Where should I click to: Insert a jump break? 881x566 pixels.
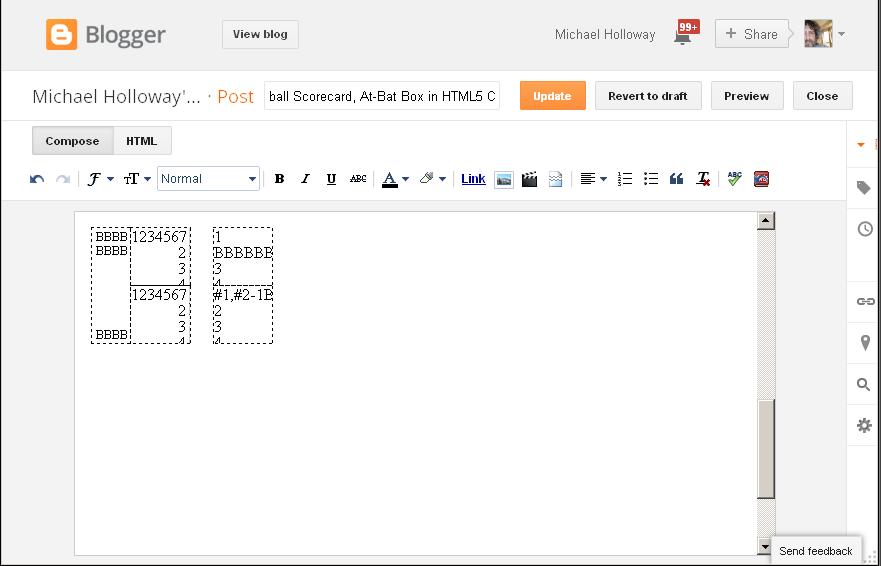(x=555, y=179)
